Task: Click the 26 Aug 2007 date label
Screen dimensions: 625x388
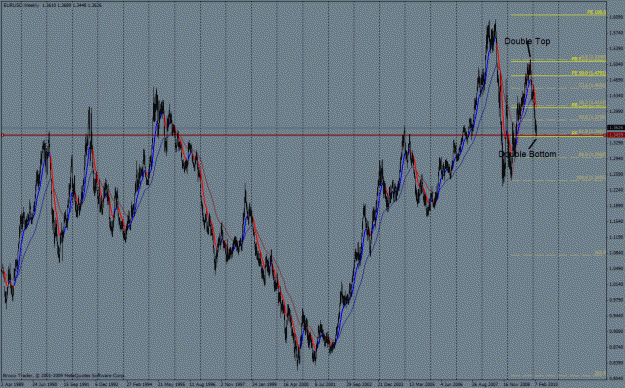Action: tap(484, 384)
